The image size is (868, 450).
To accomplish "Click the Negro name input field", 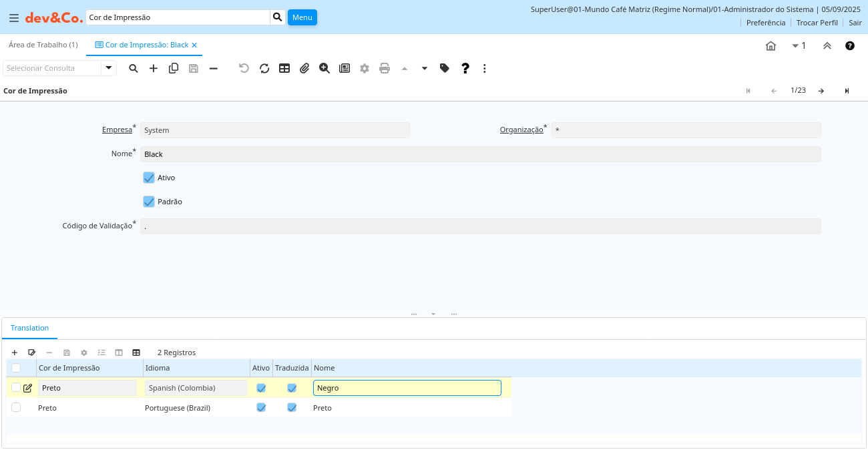I will pyautogui.click(x=407, y=388).
